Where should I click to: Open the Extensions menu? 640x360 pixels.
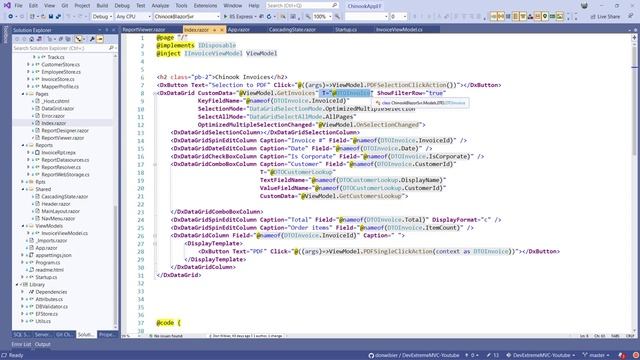[205, 6]
